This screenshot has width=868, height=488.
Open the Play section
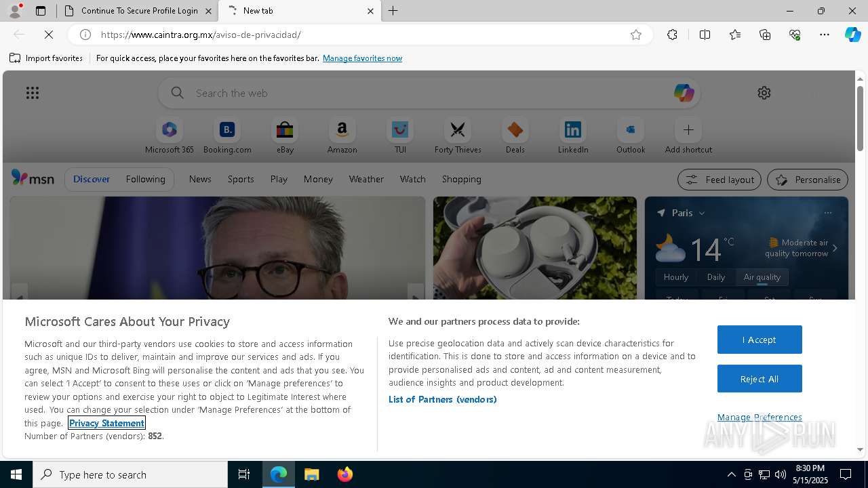(279, 179)
